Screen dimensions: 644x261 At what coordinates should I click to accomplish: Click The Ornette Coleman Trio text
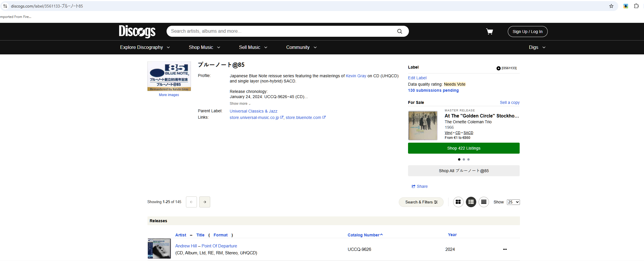coord(468,122)
